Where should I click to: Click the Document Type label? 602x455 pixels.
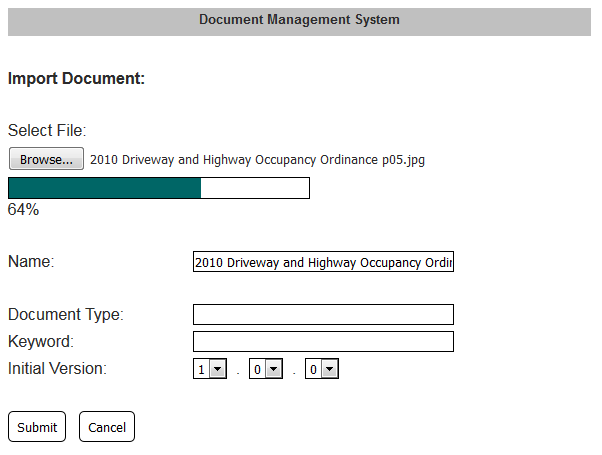(x=66, y=314)
